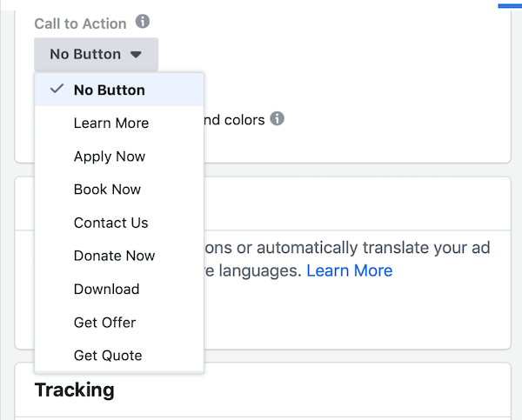Select Apply Now in the dropdown
The width and height of the screenshot is (522, 420).
coord(119,157)
